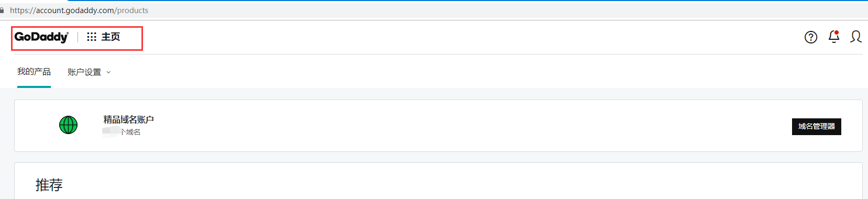This screenshot has width=868, height=199.
Task: View notifications via the bell icon
Action: 834,37
